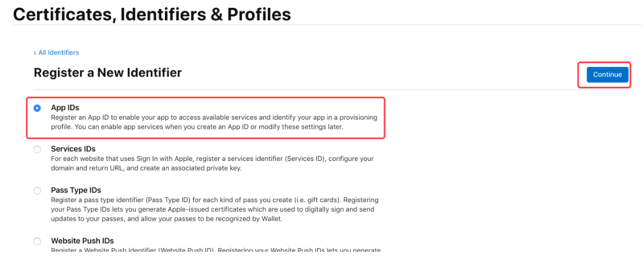Click the Pass Type IDs option title

tap(76, 190)
